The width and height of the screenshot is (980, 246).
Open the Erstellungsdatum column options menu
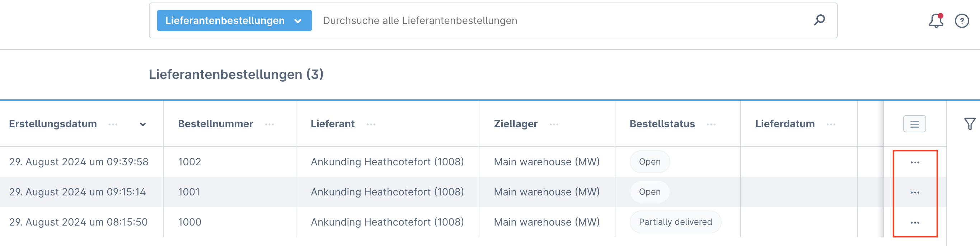click(x=113, y=124)
